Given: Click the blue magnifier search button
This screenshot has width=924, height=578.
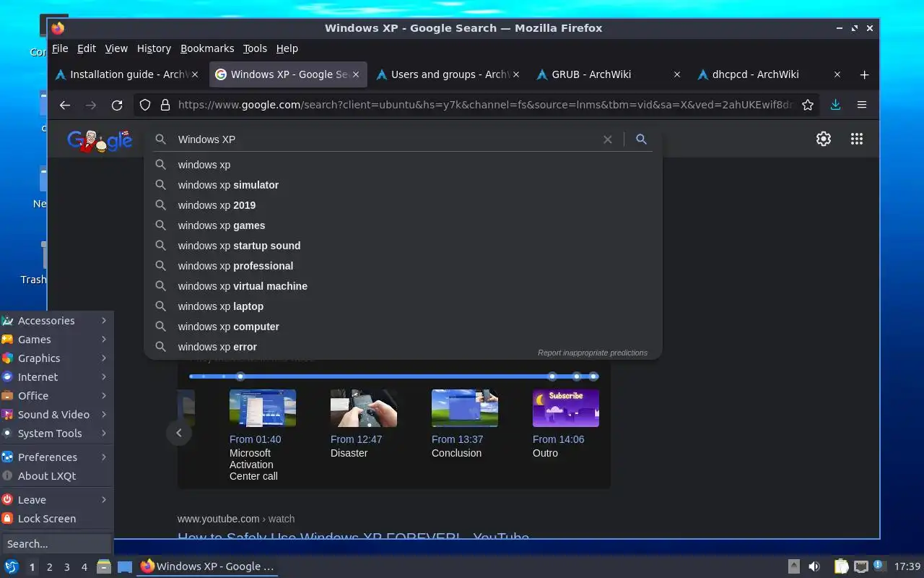Looking at the screenshot, I should 641,139.
